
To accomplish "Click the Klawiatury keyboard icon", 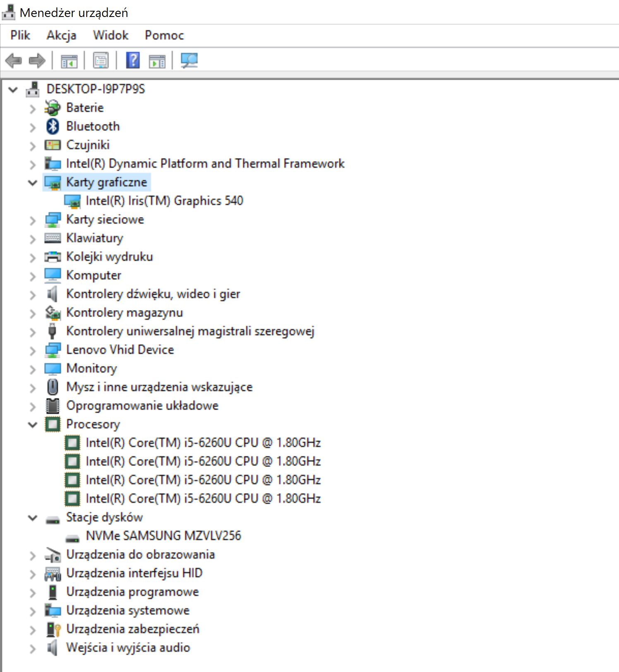I will 53,238.
